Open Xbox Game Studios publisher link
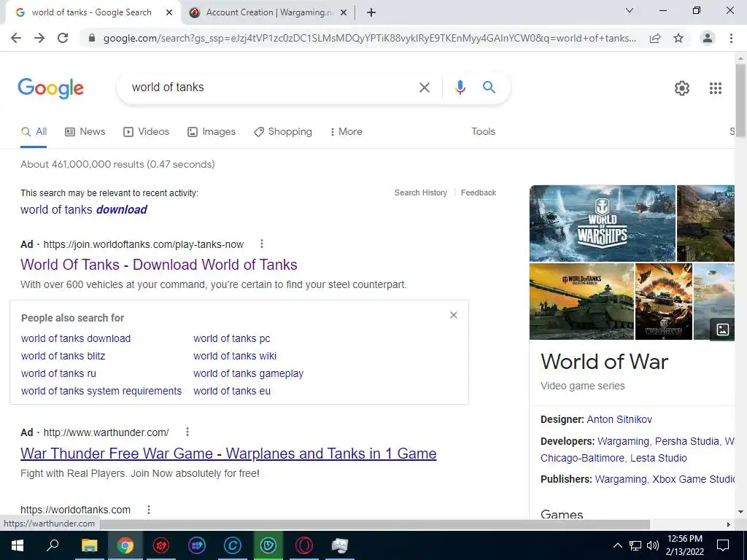The width and height of the screenshot is (747, 560). click(x=693, y=480)
